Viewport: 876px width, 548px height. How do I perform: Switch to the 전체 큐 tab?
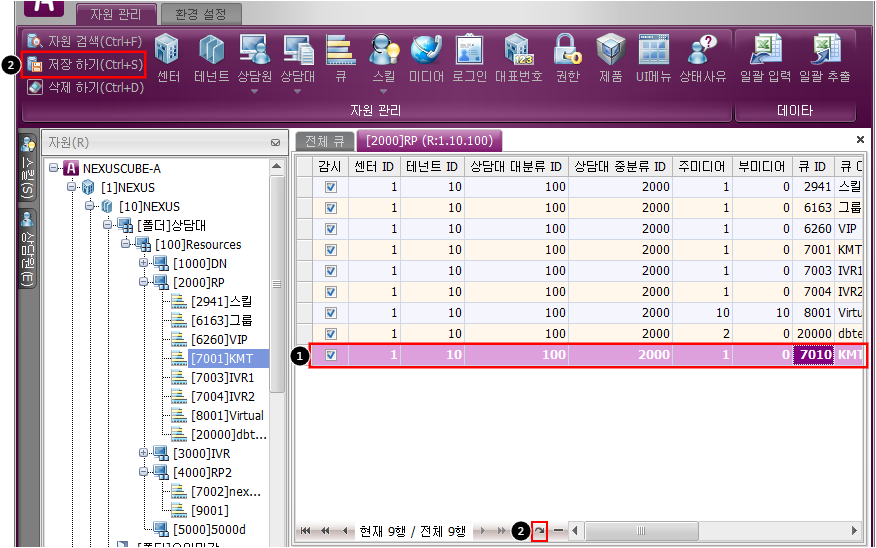point(325,141)
